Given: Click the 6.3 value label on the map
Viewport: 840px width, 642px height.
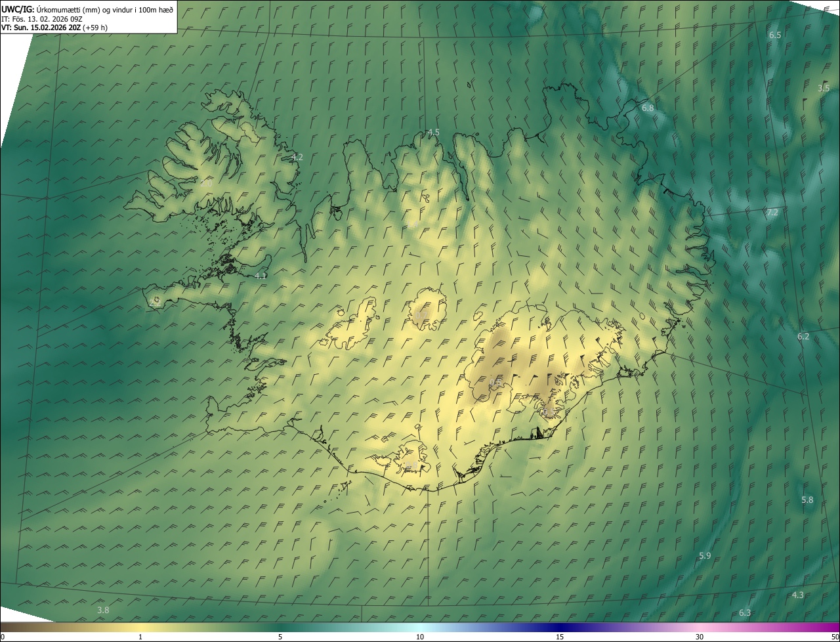Looking at the screenshot, I should (745, 613).
